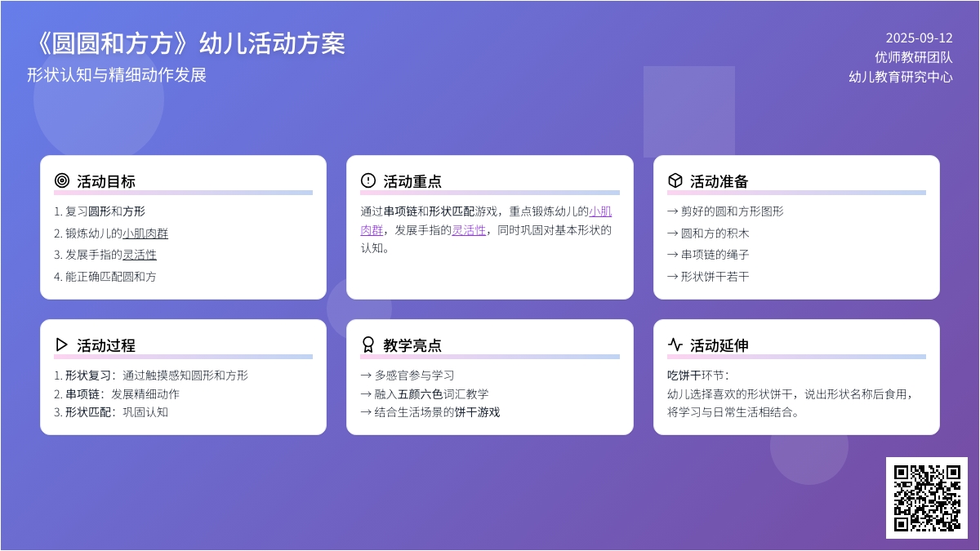The image size is (980, 551).
Task: Open the purple 小肌肉群 link in 活动重点
Action: (600, 211)
